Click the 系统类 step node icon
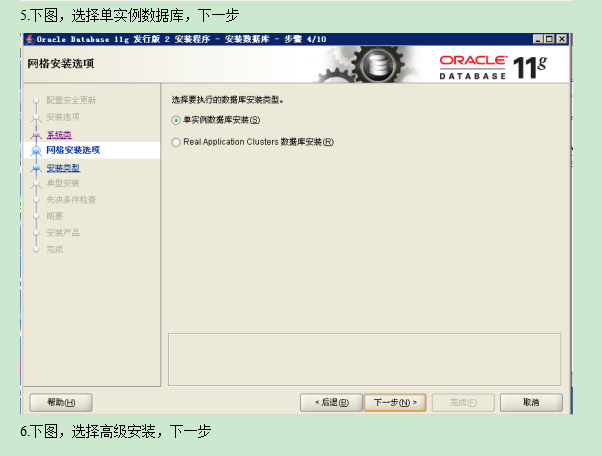The width and height of the screenshot is (602, 456). click(36, 135)
